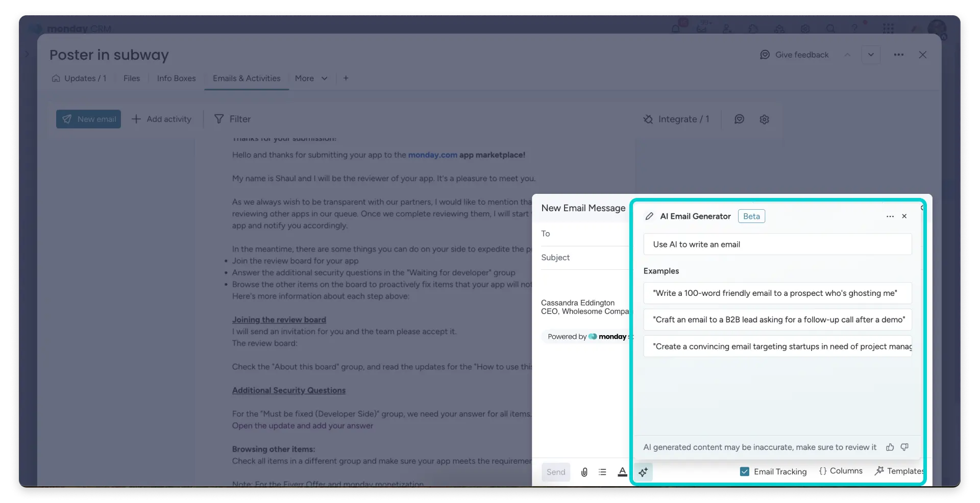Click Give feedback

pyautogui.click(x=794, y=55)
